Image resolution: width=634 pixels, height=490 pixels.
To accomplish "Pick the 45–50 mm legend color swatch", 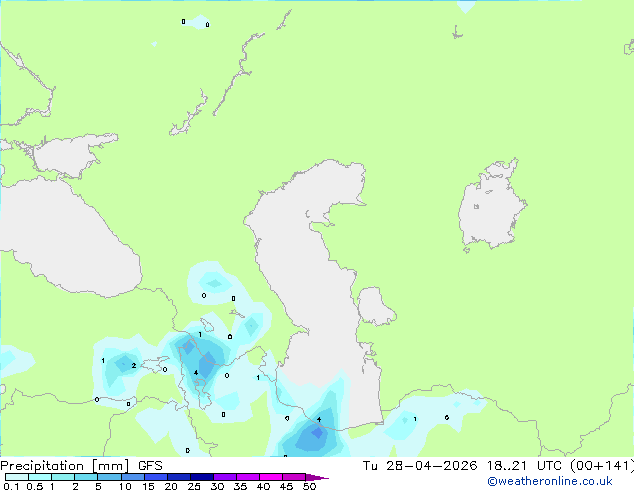I will (294, 477).
